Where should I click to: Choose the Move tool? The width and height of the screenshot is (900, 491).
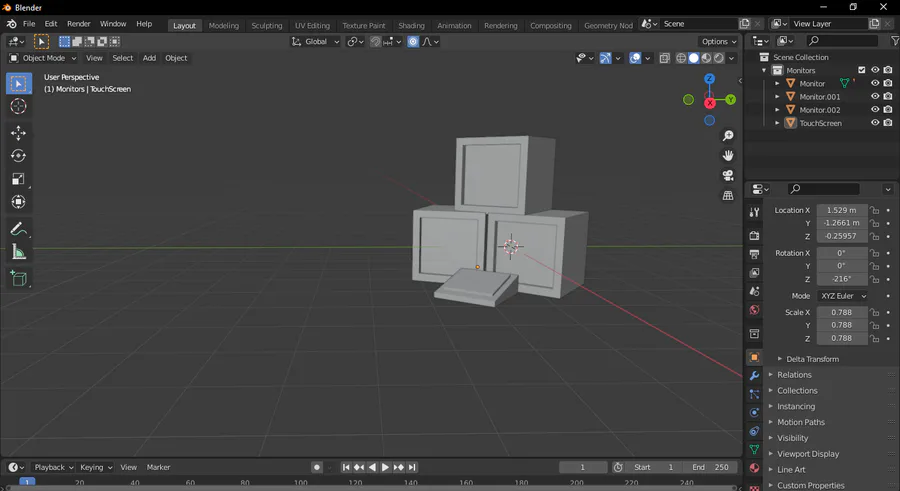(x=18, y=133)
